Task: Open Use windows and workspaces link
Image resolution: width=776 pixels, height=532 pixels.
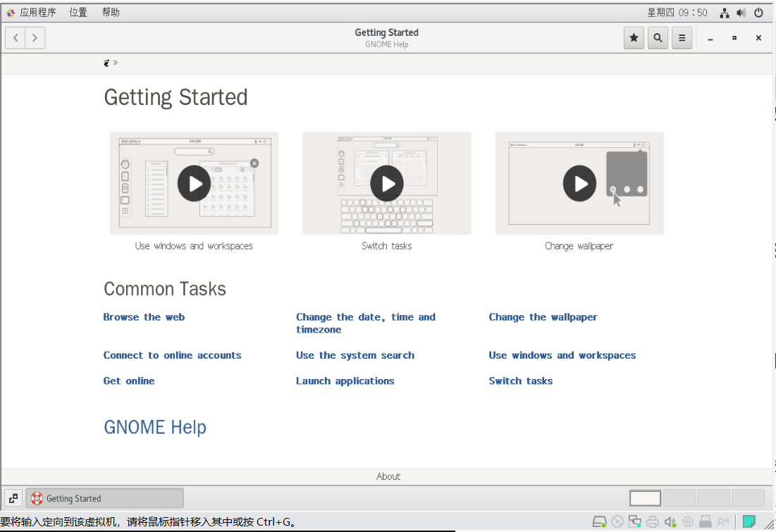Action: coord(562,355)
